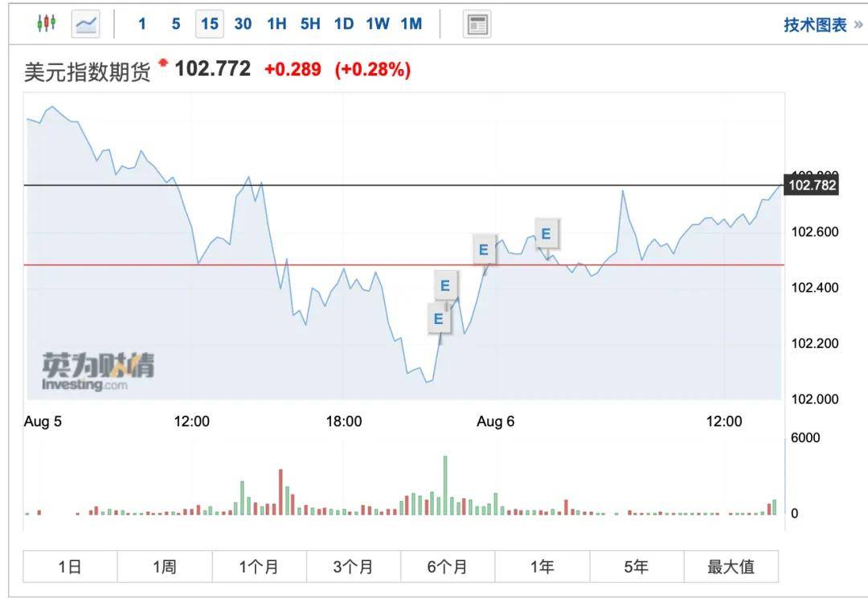Viewport: 868px width, 599px height.
Task: Click the lowest E event marker
Action: click(x=438, y=318)
